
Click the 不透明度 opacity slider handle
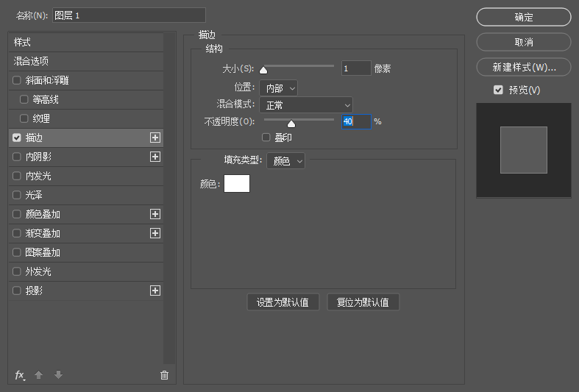coord(291,124)
